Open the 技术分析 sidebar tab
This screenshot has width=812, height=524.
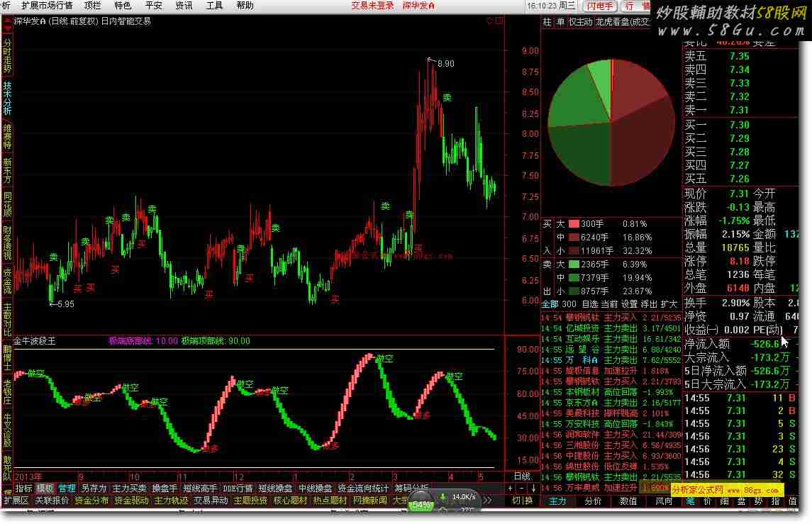coord(6,97)
